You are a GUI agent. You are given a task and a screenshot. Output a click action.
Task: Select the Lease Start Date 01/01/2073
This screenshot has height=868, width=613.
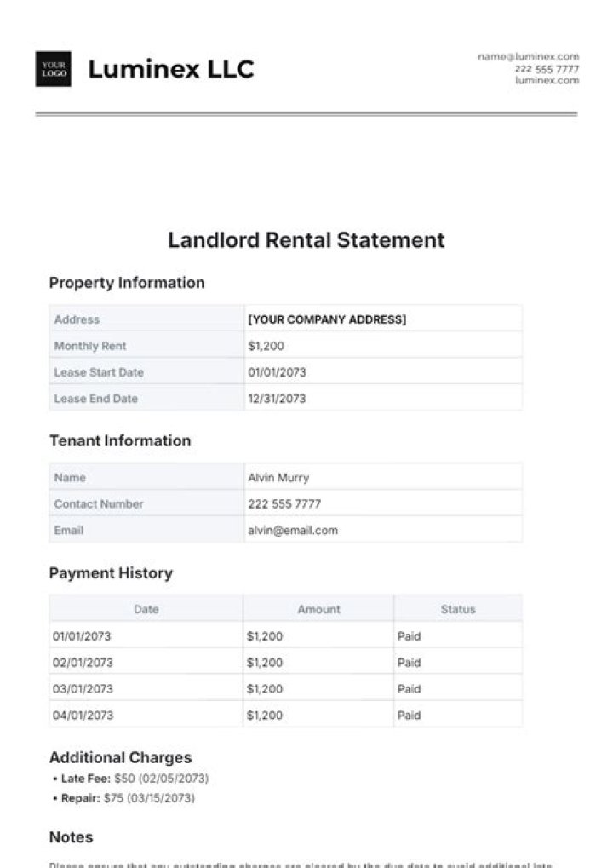pos(277,372)
